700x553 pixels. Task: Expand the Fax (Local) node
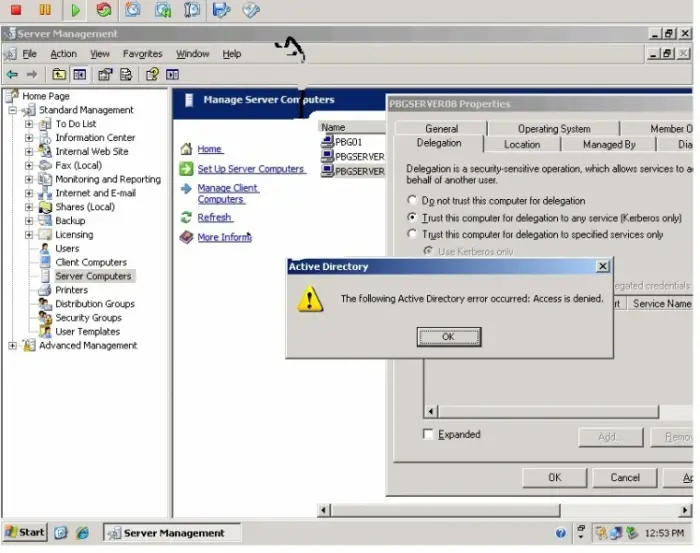coord(29,165)
